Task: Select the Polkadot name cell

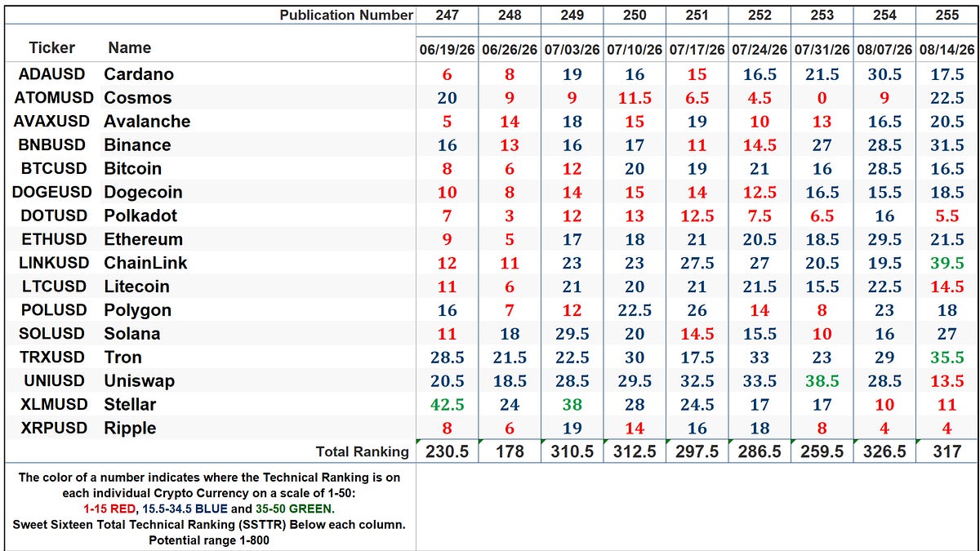Action: coord(140,216)
